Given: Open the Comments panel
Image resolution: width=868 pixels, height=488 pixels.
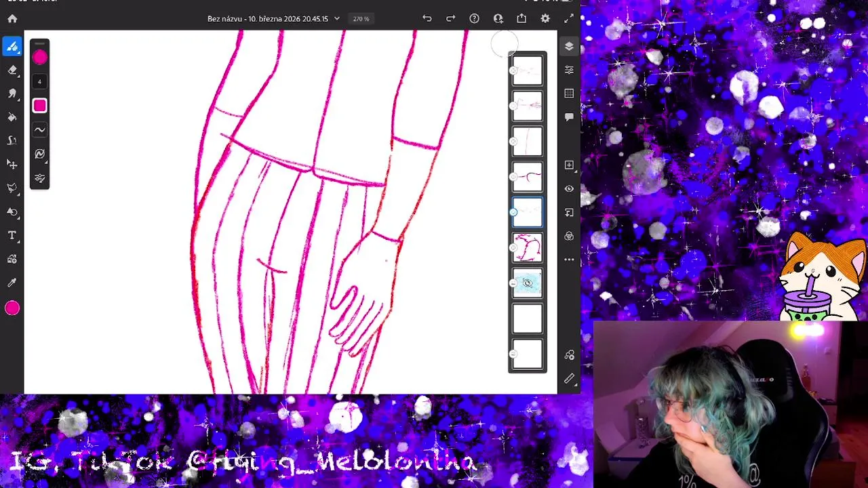Looking at the screenshot, I should [x=569, y=117].
